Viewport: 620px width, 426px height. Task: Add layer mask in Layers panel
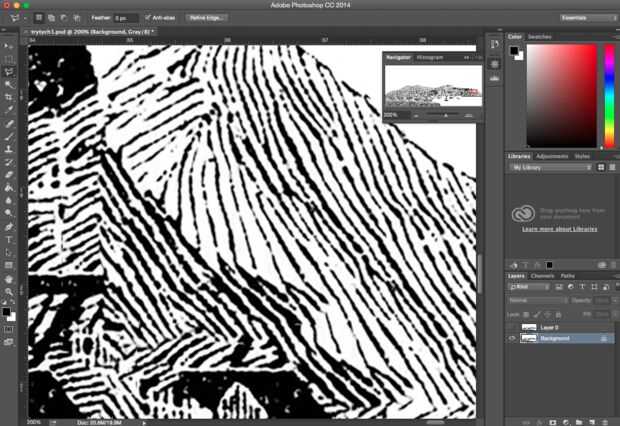point(553,422)
